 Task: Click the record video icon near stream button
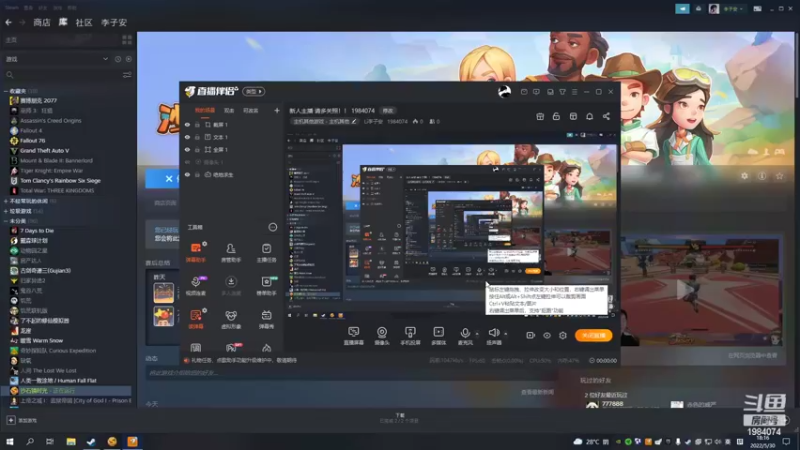(531, 335)
